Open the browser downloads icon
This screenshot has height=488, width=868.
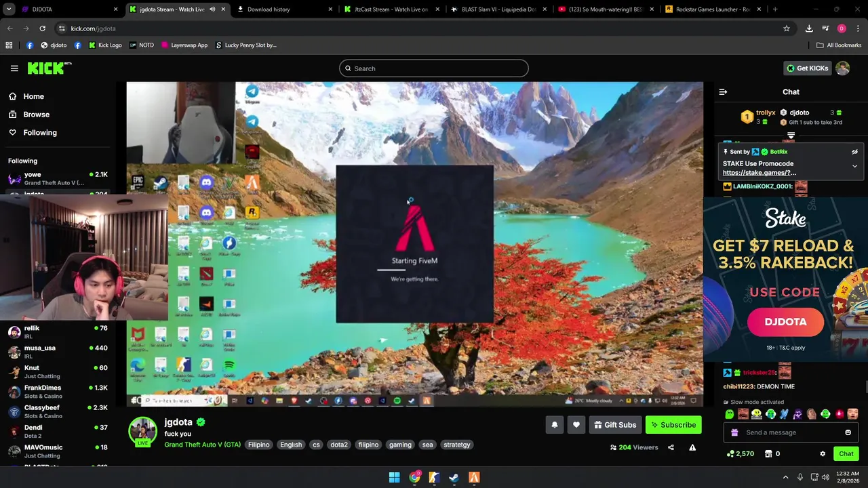pos(809,28)
